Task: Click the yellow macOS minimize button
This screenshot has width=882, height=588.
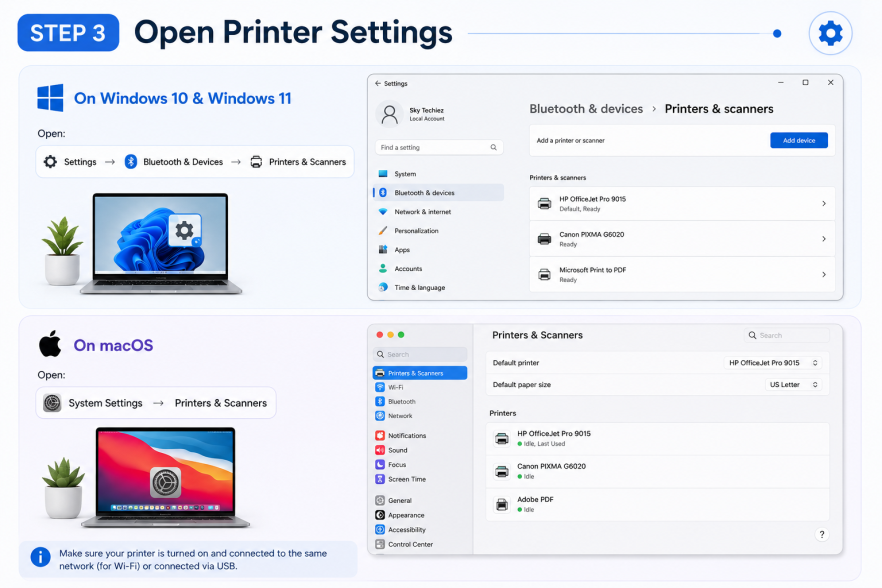Action: [x=390, y=335]
